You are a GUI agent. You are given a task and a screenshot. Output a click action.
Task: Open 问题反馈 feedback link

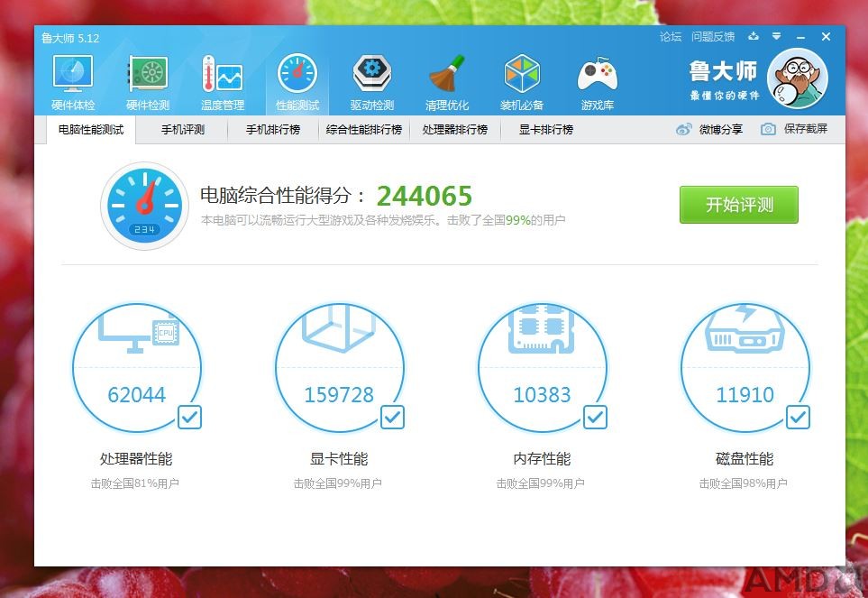pyautogui.click(x=712, y=37)
